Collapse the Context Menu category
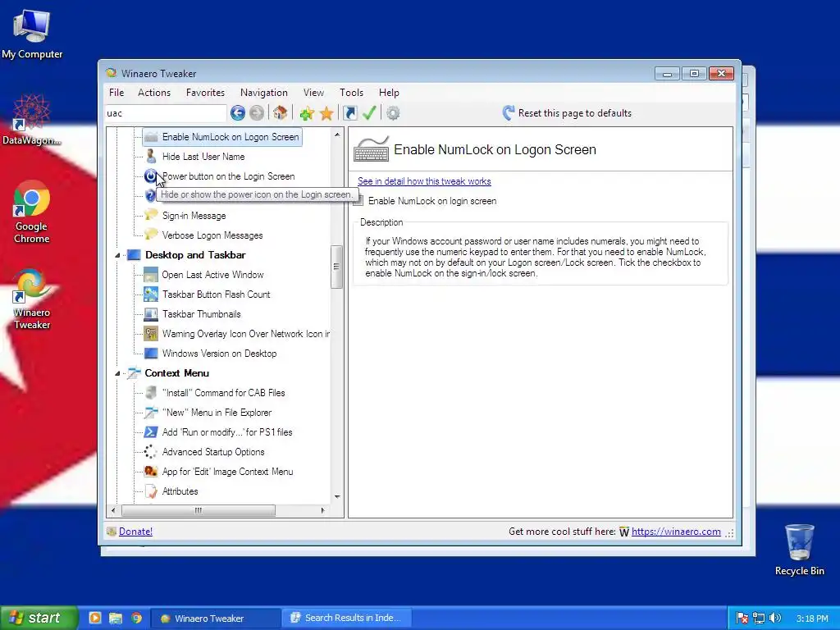Screen dimensions: 840x630 click(x=117, y=373)
